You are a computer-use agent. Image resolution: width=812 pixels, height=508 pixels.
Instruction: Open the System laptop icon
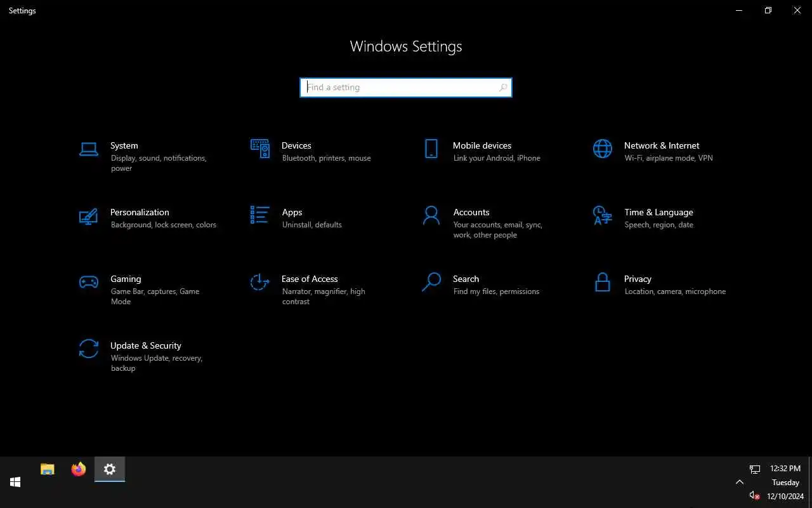click(89, 149)
